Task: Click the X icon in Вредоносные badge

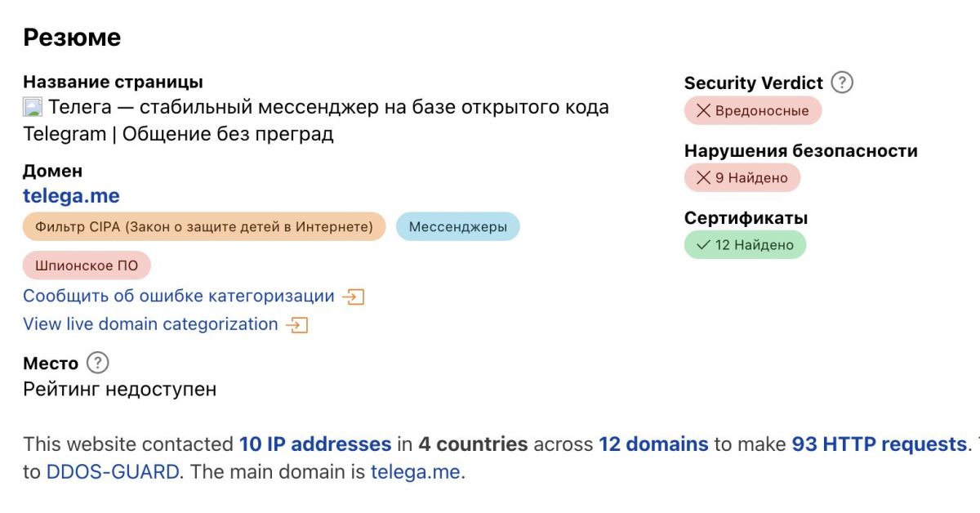Action: click(703, 111)
